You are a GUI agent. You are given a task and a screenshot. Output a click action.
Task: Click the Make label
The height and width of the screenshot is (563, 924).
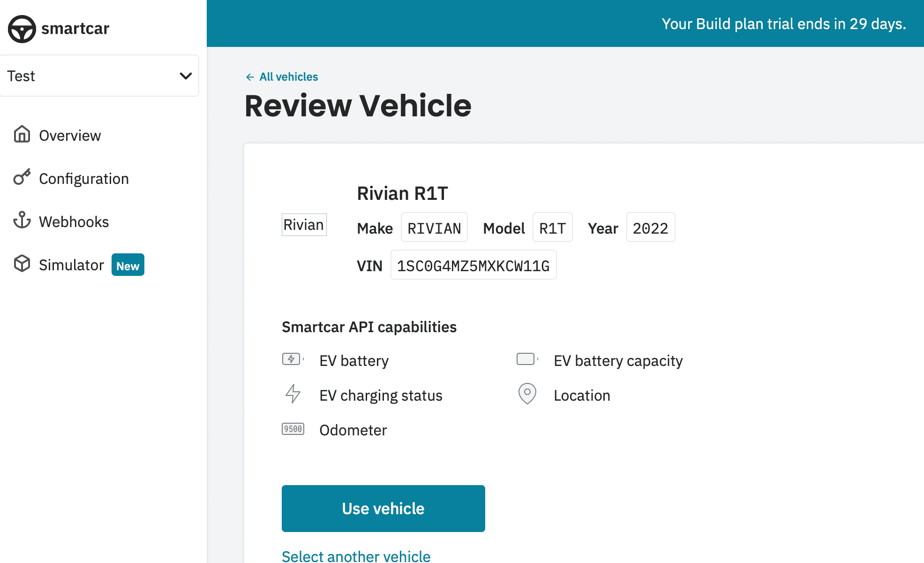(375, 228)
